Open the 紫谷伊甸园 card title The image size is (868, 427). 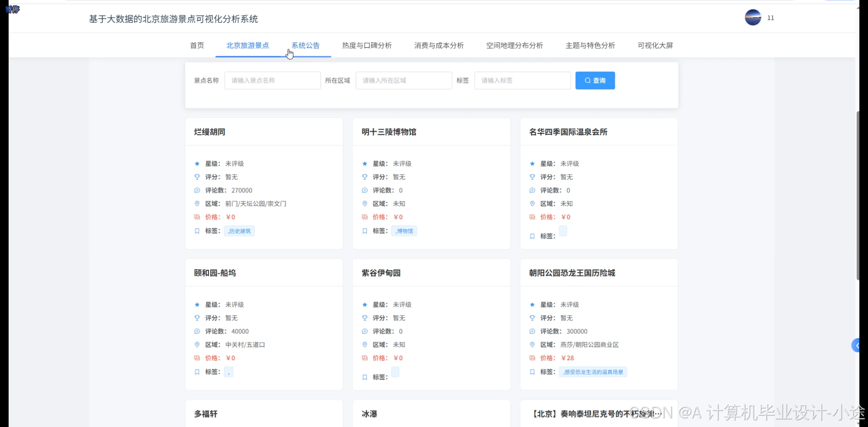(x=381, y=273)
